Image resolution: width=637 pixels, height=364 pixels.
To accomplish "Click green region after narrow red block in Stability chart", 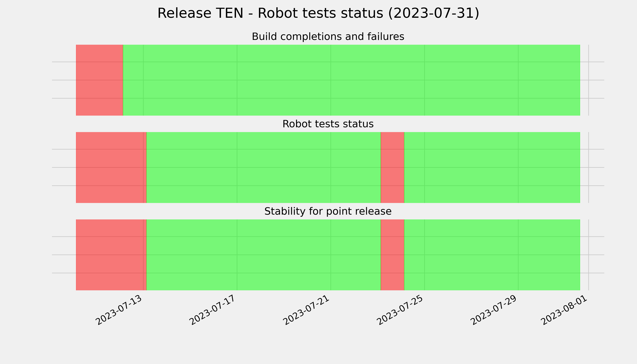I will (492, 255).
